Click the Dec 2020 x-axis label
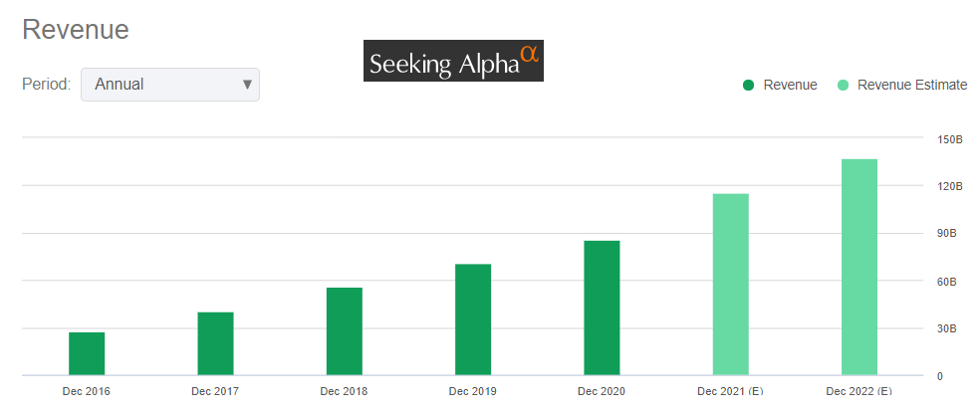980x415 pixels. [x=601, y=391]
